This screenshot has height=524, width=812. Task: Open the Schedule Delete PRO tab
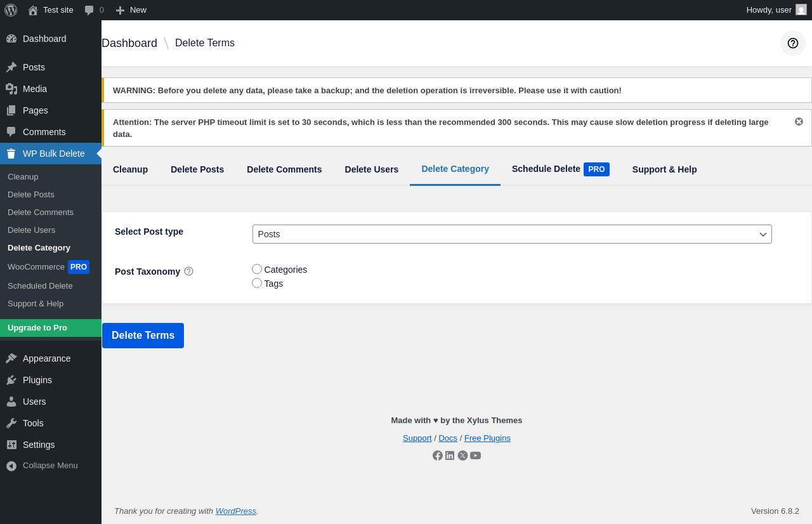click(561, 169)
